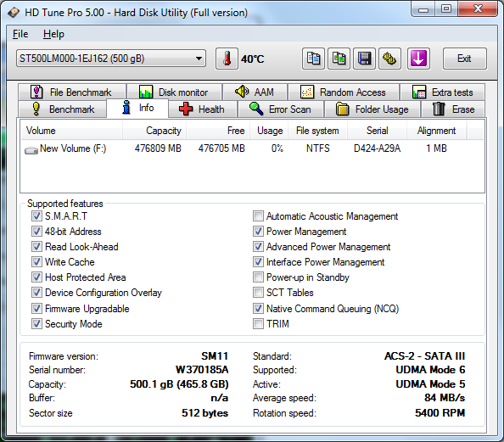Toggle Interface Power Management checkbox
Screen dimensions: 504x442
tap(258, 262)
